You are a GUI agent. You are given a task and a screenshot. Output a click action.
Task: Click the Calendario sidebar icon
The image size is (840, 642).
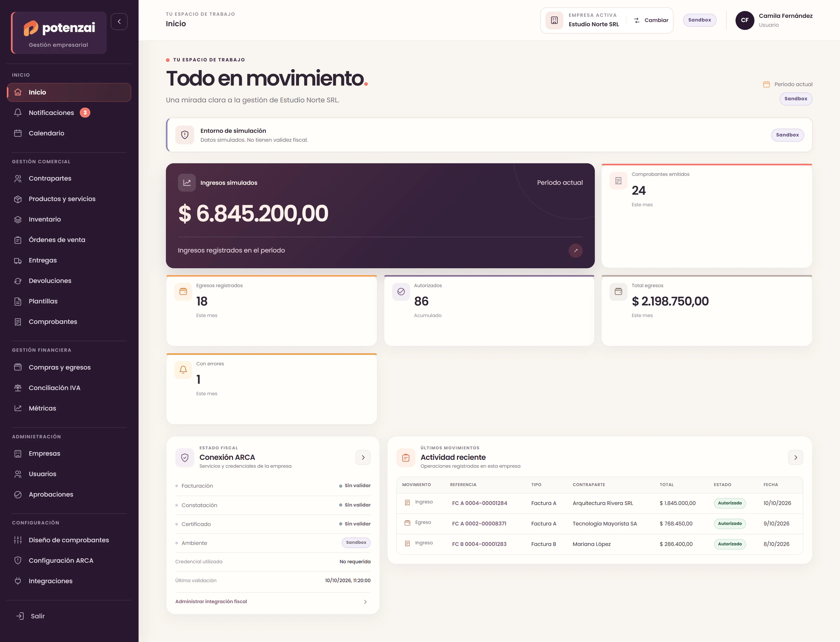click(x=18, y=133)
